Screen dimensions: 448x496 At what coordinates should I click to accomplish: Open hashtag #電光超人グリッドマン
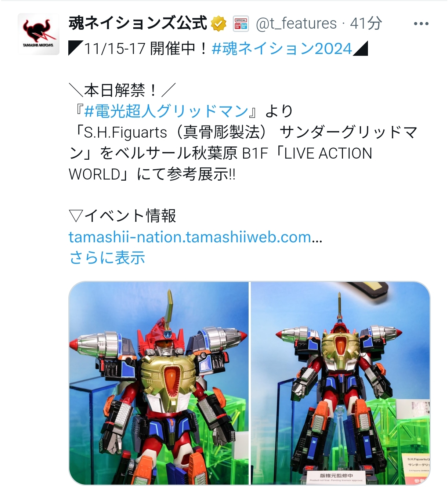(166, 111)
